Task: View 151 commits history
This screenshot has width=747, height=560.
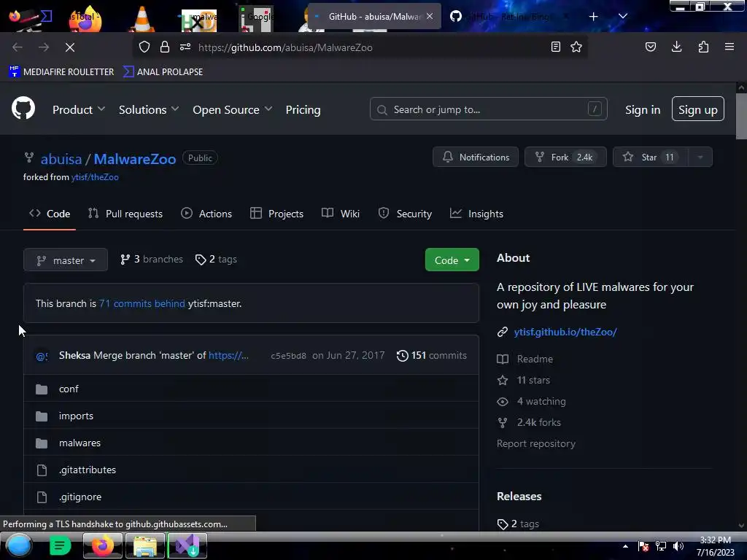Action: click(432, 355)
